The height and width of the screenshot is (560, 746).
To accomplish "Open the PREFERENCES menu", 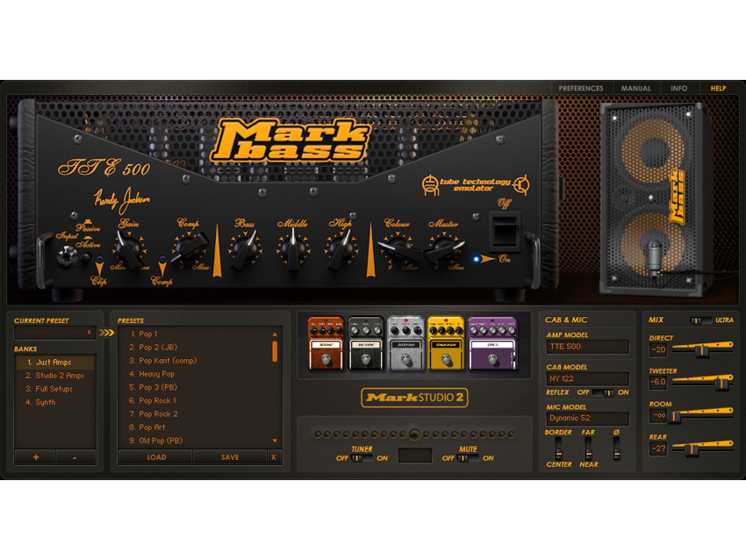I will 580,88.
